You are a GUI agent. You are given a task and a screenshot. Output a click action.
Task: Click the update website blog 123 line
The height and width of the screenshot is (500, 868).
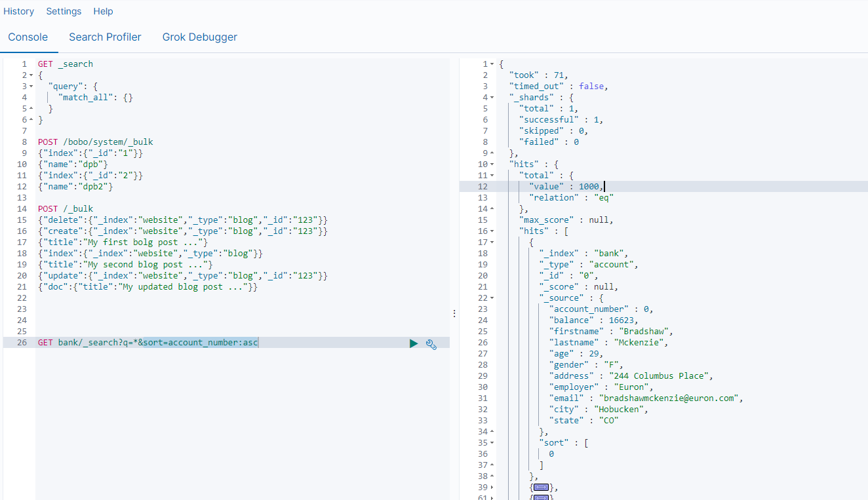click(x=183, y=276)
